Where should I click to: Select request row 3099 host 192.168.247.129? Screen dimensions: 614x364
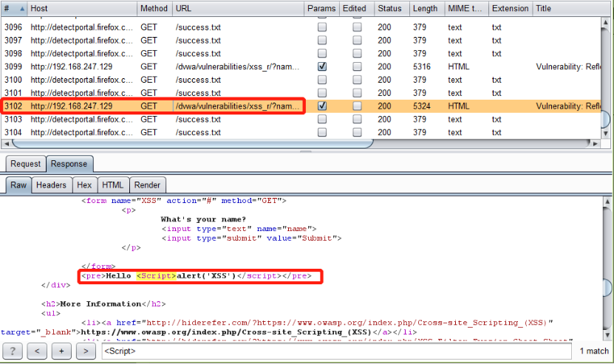[x=301, y=66]
